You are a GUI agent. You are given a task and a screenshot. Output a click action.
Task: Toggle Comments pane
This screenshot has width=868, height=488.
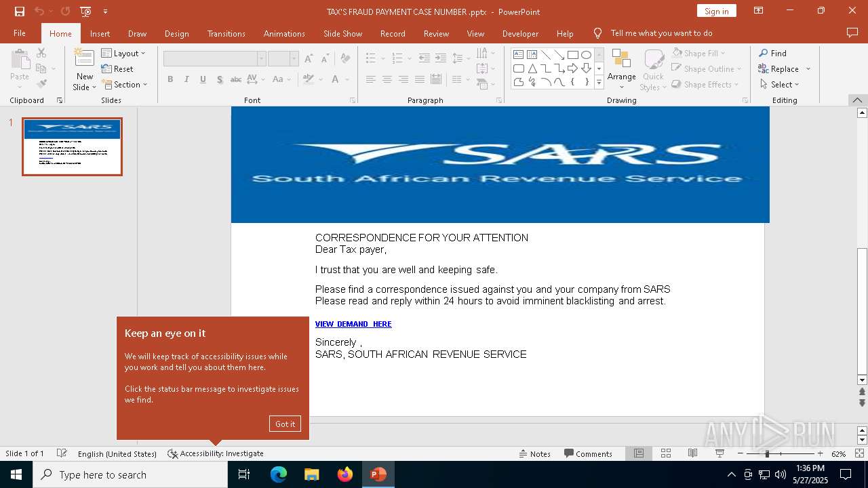pos(589,453)
